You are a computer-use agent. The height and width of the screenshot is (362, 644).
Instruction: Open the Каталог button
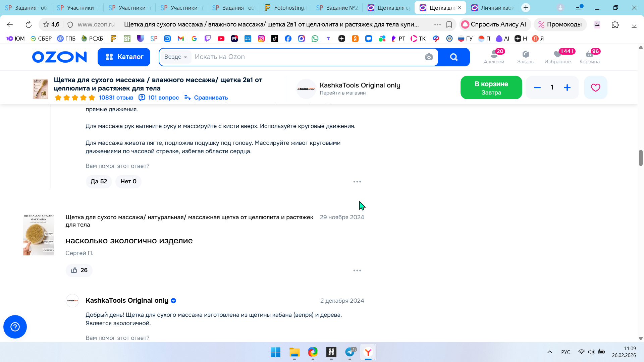(x=124, y=57)
